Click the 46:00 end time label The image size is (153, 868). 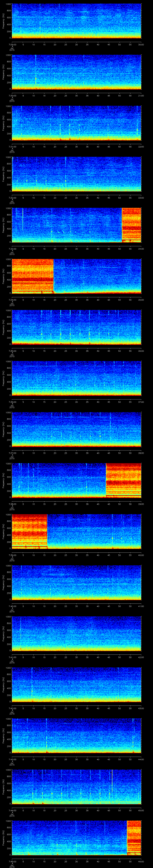pyautogui.click(x=141, y=861)
